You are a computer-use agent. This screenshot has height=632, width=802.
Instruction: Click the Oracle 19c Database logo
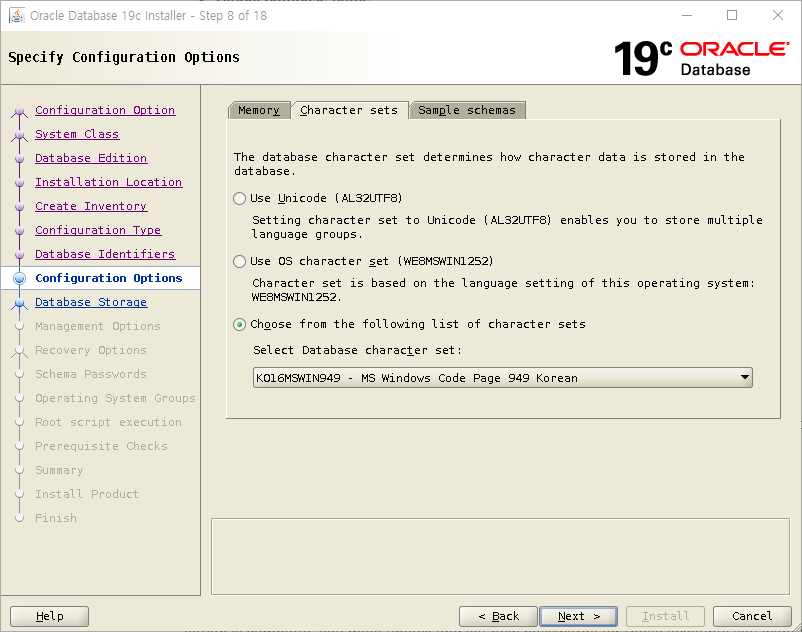702,58
